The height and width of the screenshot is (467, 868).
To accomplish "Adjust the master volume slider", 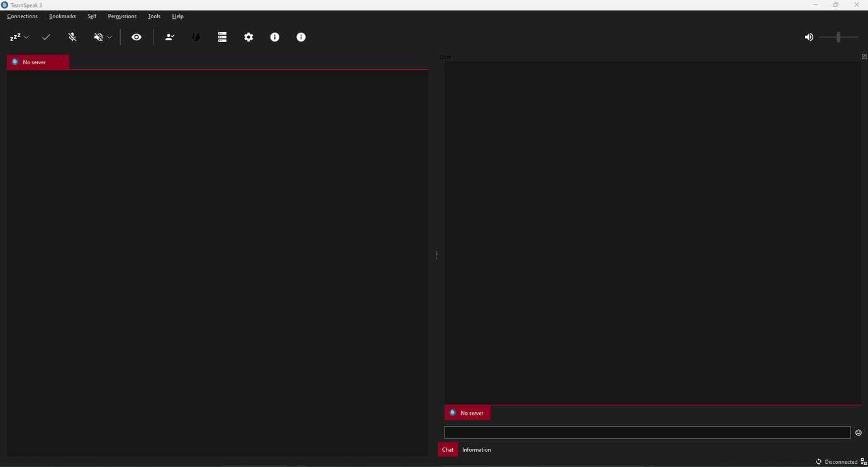I will (x=837, y=37).
